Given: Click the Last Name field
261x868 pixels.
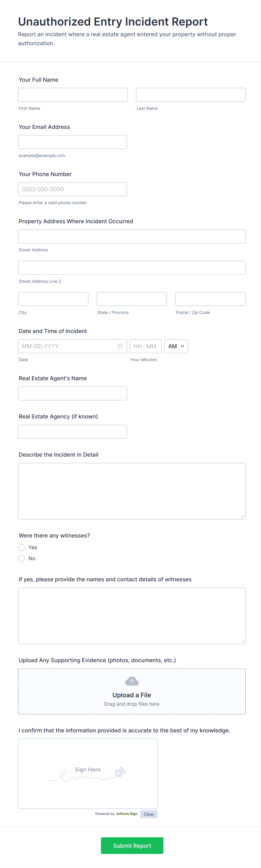Looking at the screenshot, I should click(191, 95).
